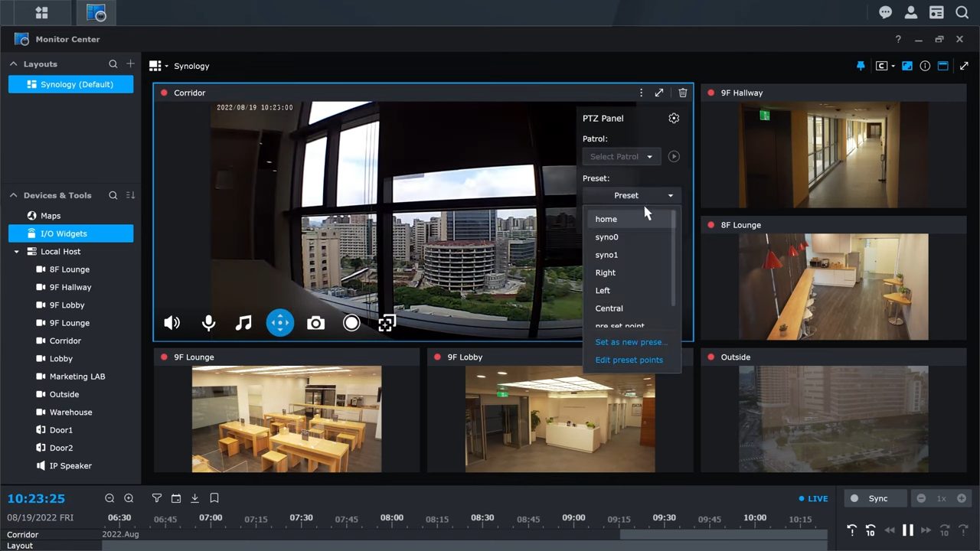Click the LIVE indicator
This screenshot has width=980, height=551.
tap(814, 498)
